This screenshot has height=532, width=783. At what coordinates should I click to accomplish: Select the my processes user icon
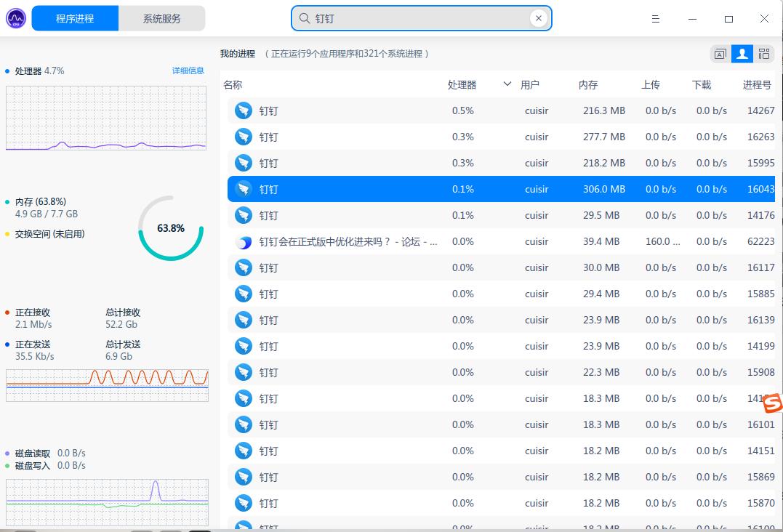coord(740,54)
